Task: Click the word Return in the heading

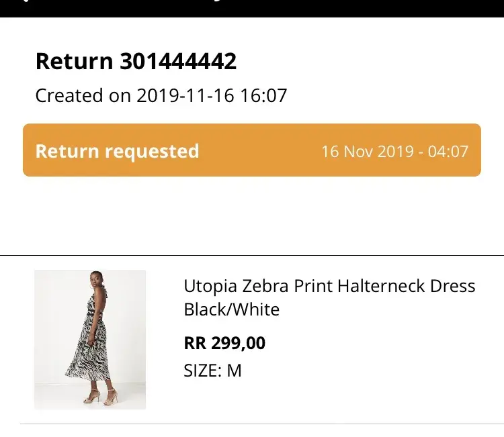Action: [74, 61]
